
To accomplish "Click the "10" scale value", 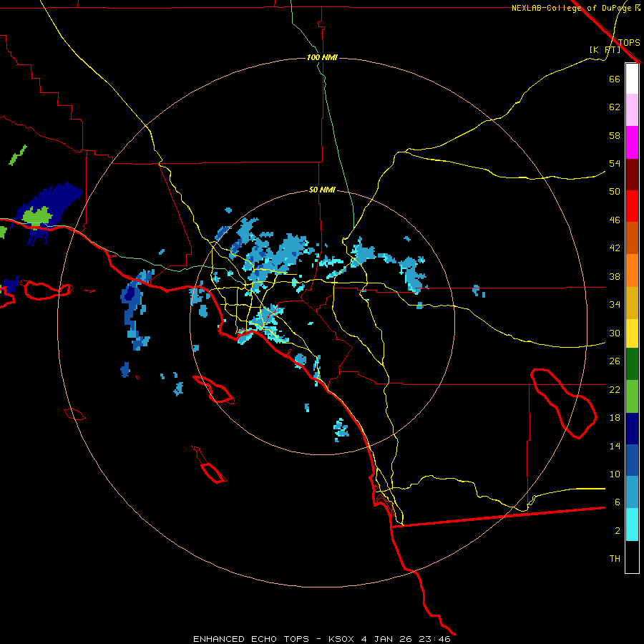I will tap(615, 474).
